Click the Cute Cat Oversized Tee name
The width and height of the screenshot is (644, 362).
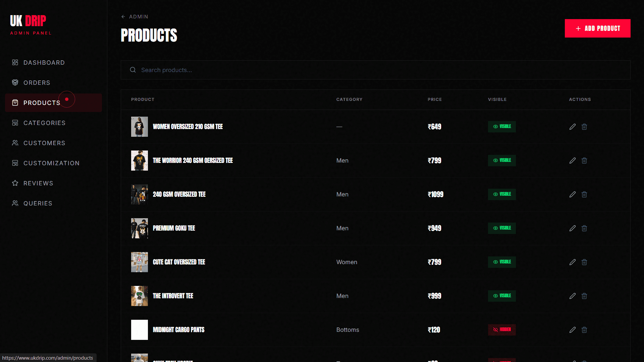pyautogui.click(x=179, y=262)
